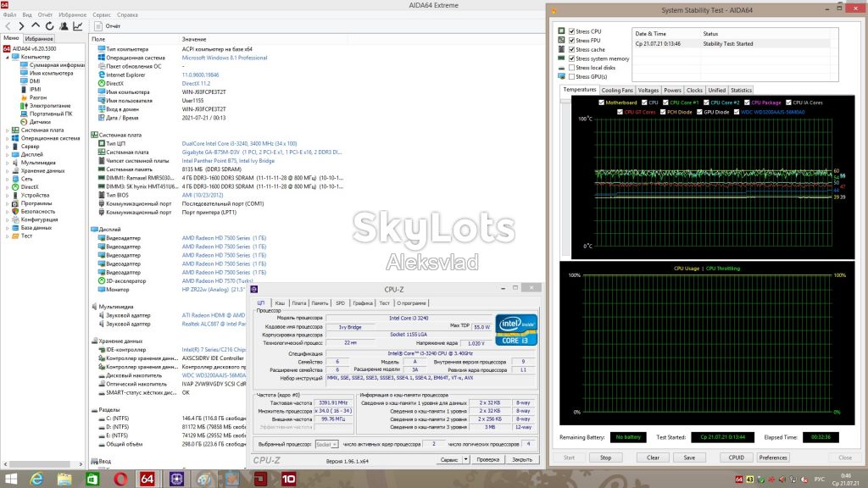Switch to the Cooling Fans tab
This screenshot has height=488, width=868.
[617, 90]
